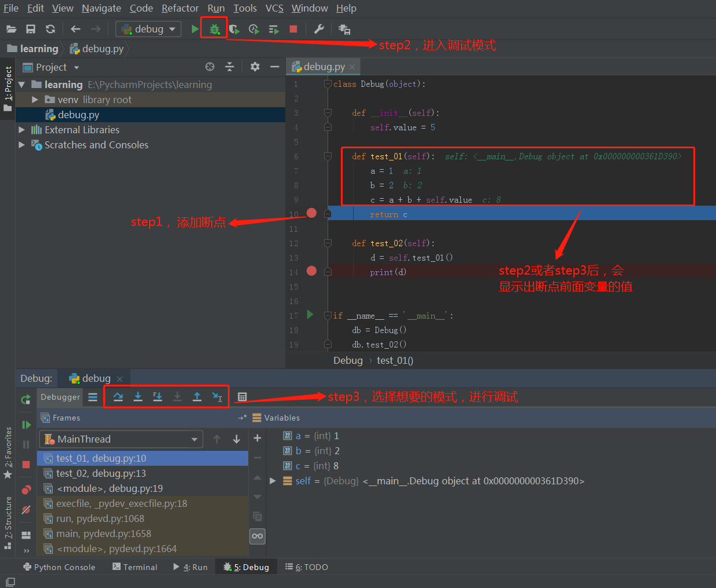The height and width of the screenshot is (588, 716).
Task: Collapse the learning project root node
Action: [x=21, y=85]
